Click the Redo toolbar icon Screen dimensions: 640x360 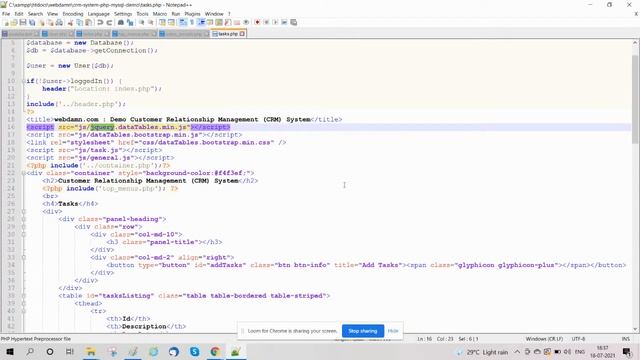109,22
